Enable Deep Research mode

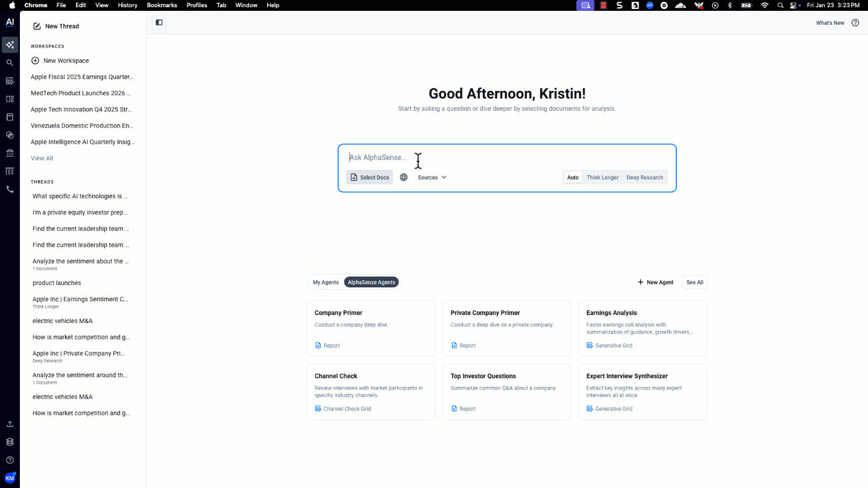pos(644,177)
